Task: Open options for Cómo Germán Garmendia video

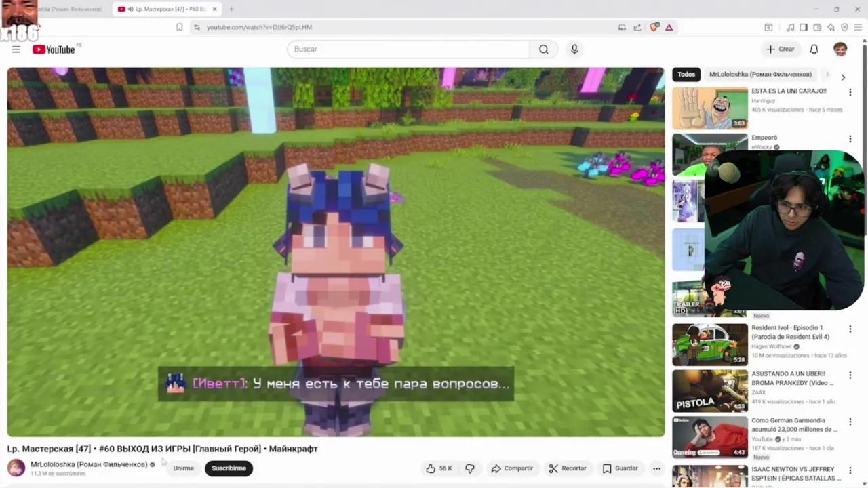Action: click(850, 422)
